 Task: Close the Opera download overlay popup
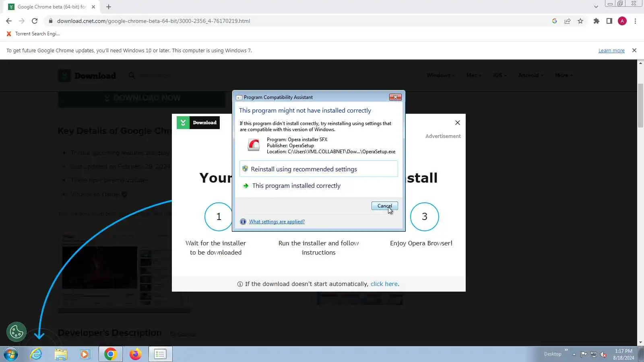click(457, 123)
